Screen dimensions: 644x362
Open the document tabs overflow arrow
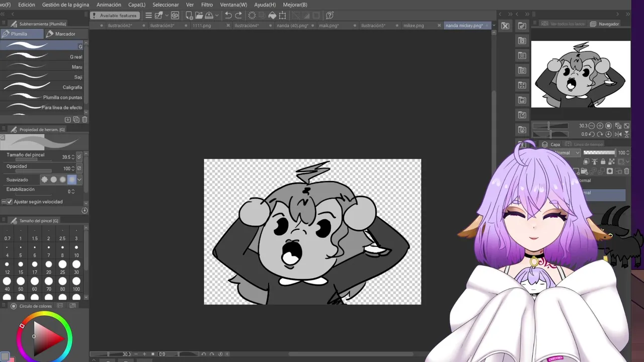494,25
